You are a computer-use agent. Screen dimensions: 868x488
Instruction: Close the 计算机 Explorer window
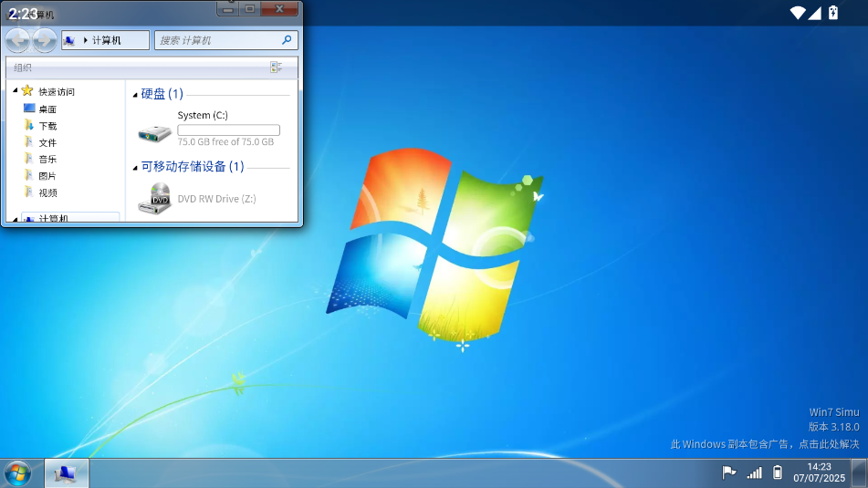pyautogui.click(x=279, y=9)
